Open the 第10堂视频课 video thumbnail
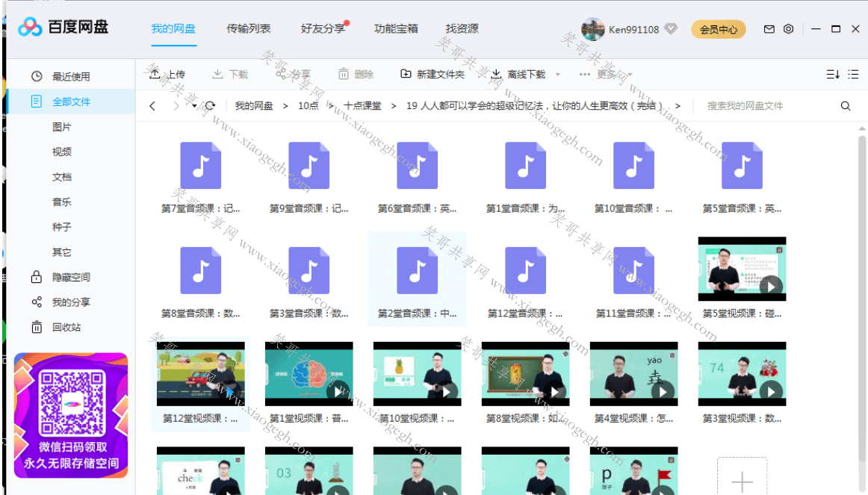Screen dimensions: 868x495 [417, 374]
